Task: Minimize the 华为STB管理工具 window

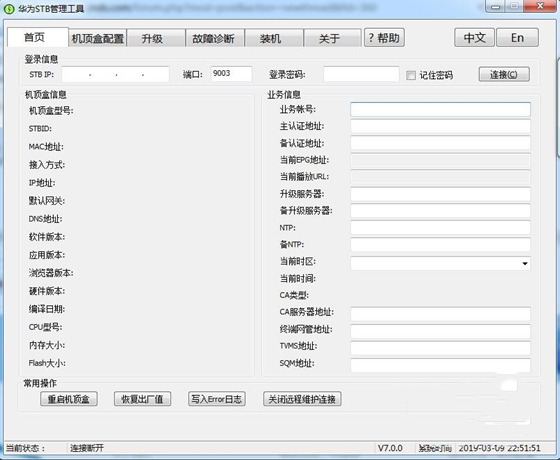Action: tap(495, 6)
